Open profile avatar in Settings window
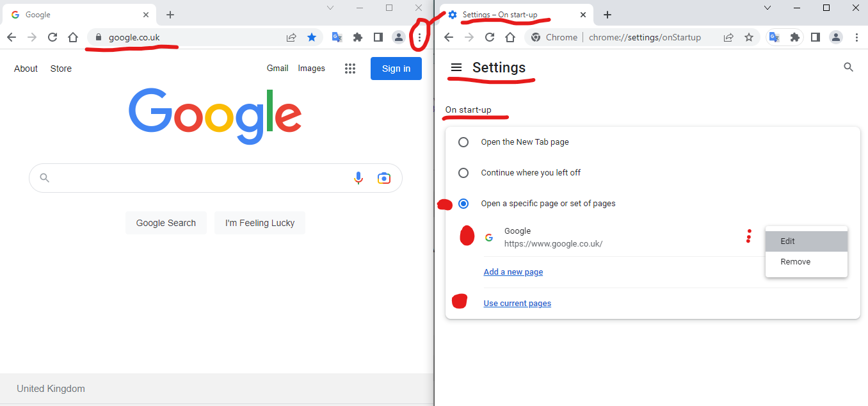 coord(836,37)
